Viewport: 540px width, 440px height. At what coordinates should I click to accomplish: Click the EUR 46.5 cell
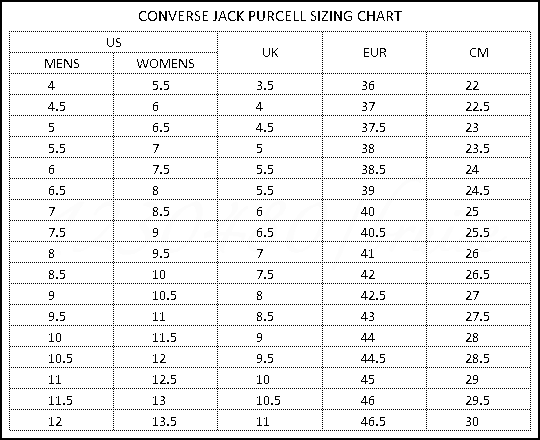click(375, 421)
